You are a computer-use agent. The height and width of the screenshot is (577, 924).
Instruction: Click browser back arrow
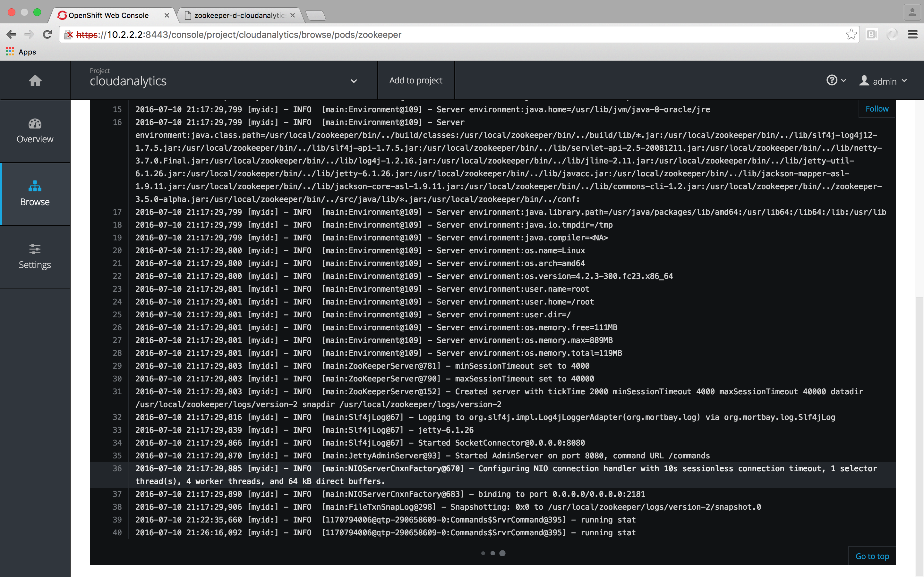12,35
